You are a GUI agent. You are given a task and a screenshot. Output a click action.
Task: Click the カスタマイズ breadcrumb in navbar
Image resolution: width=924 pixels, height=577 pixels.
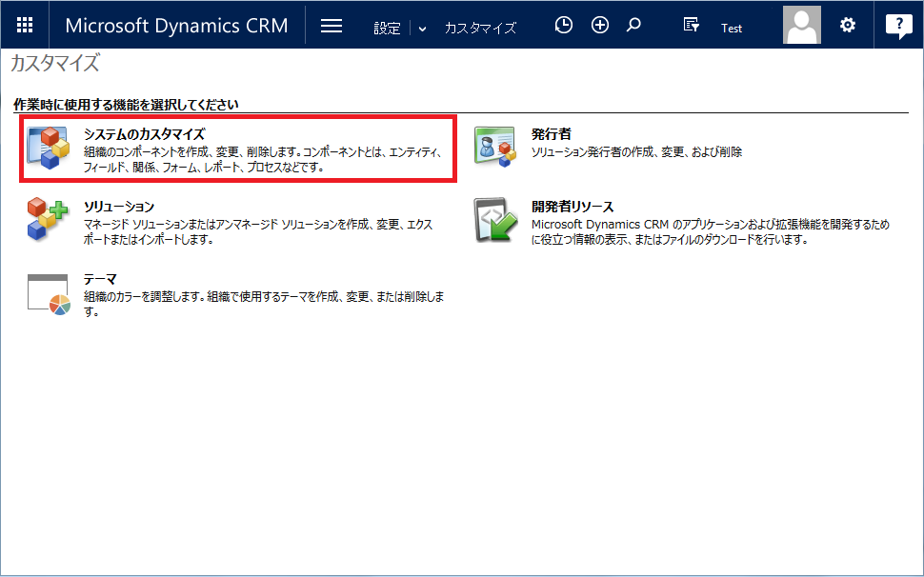pos(480,28)
